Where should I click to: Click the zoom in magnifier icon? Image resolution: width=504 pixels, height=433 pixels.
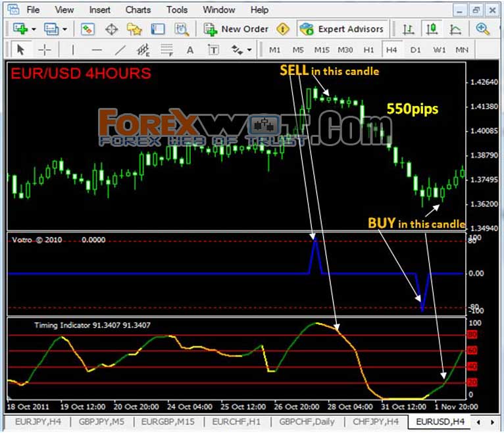tap(483, 29)
